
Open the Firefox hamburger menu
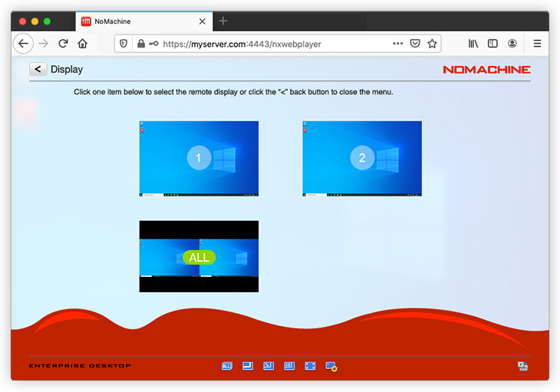[537, 44]
